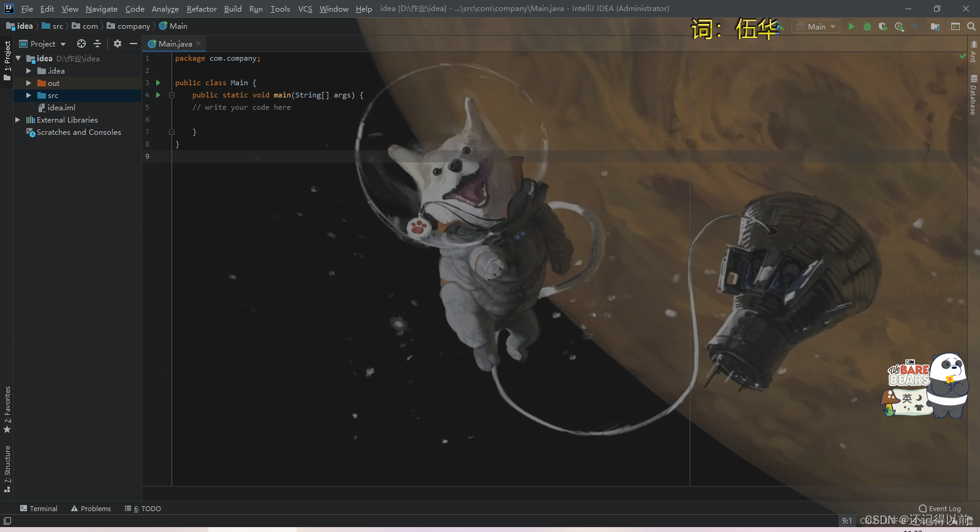980x532 pixels.
Task: Click the Main class breadcrumb
Action: pos(173,26)
